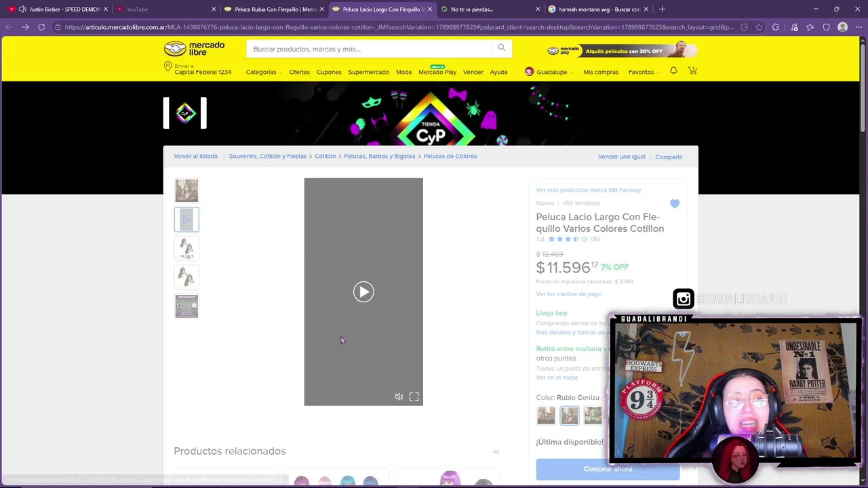Open the Ofertas menu item
Viewport: 868px width, 488px height.
pyautogui.click(x=299, y=72)
